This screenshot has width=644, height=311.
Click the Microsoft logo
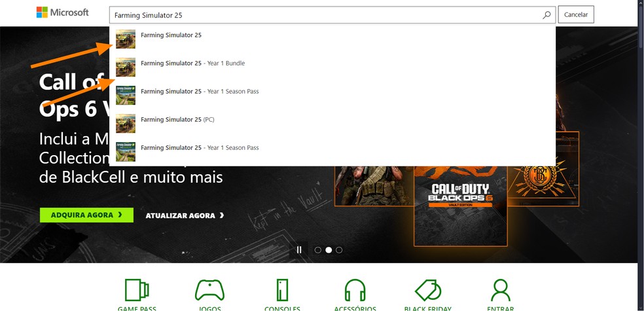[62, 12]
